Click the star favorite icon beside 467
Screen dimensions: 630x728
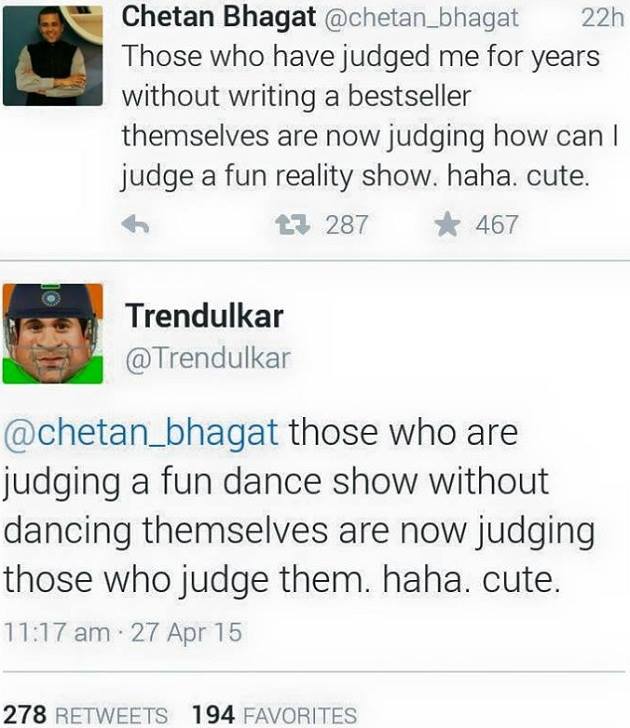[447, 224]
